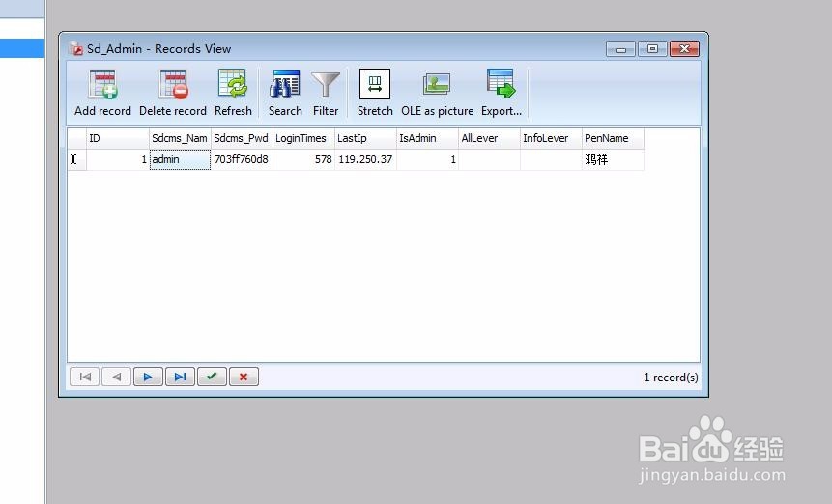The width and height of the screenshot is (832, 504).
Task: Minimize the Sd_Admin Records View window
Action: tap(620, 49)
